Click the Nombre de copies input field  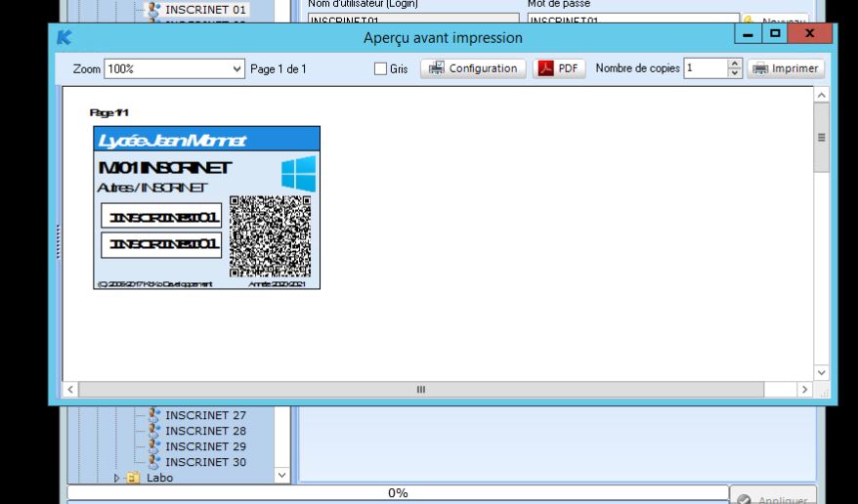706,68
